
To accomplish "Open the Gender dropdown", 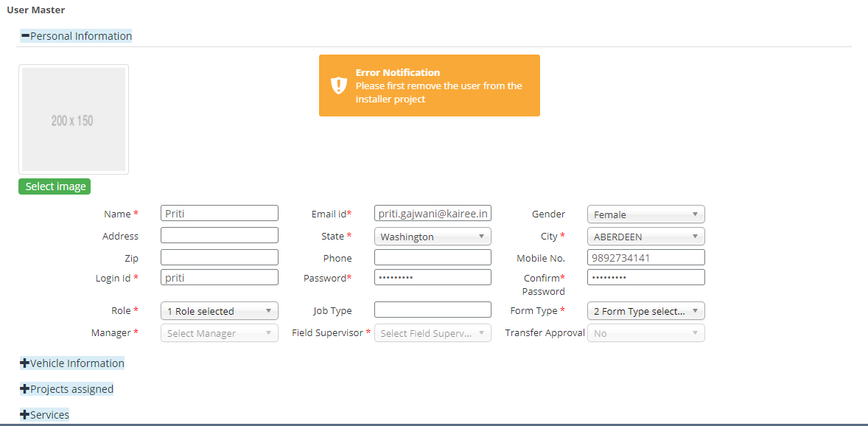I will tap(645, 214).
